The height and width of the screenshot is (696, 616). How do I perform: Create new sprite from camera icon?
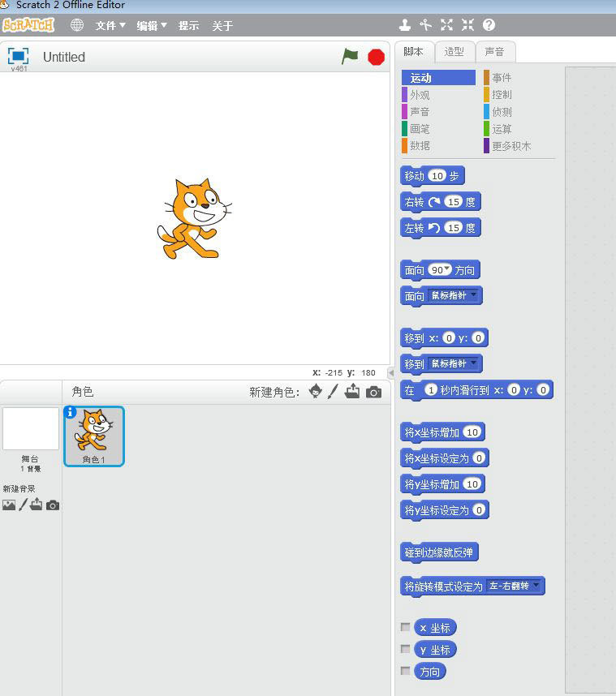[373, 392]
